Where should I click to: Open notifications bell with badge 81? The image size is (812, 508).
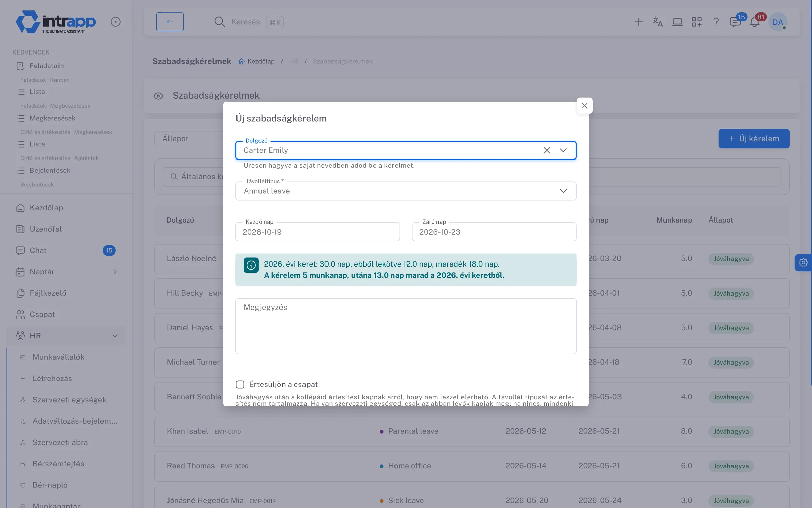[754, 22]
